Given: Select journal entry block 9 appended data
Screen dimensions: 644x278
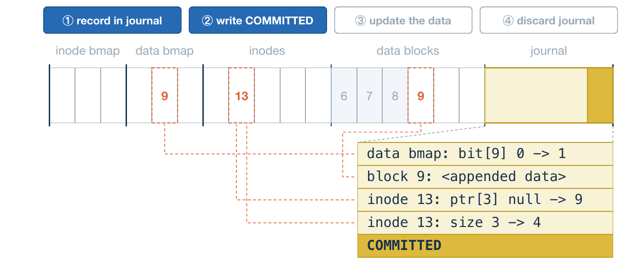Looking at the screenshot, I should pyautogui.click(x=485, y=177).
